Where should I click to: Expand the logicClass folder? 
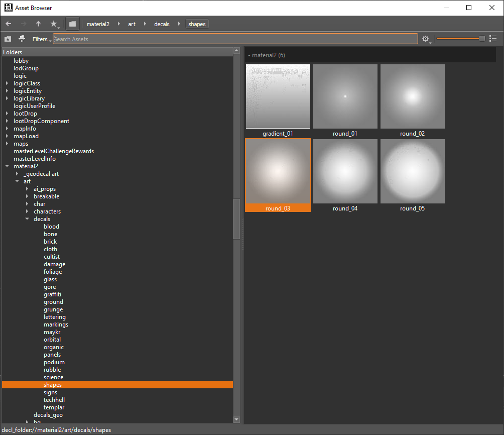pos(7,83)
